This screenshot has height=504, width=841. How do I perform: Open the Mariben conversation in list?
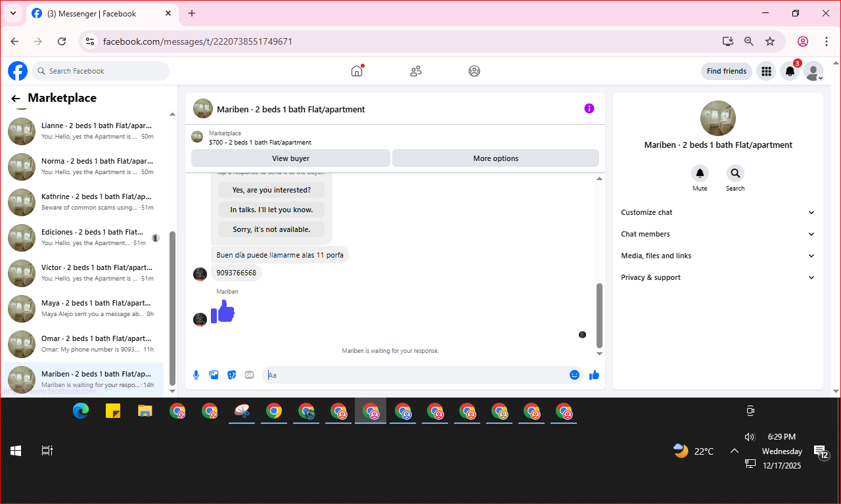coord(84,379)
